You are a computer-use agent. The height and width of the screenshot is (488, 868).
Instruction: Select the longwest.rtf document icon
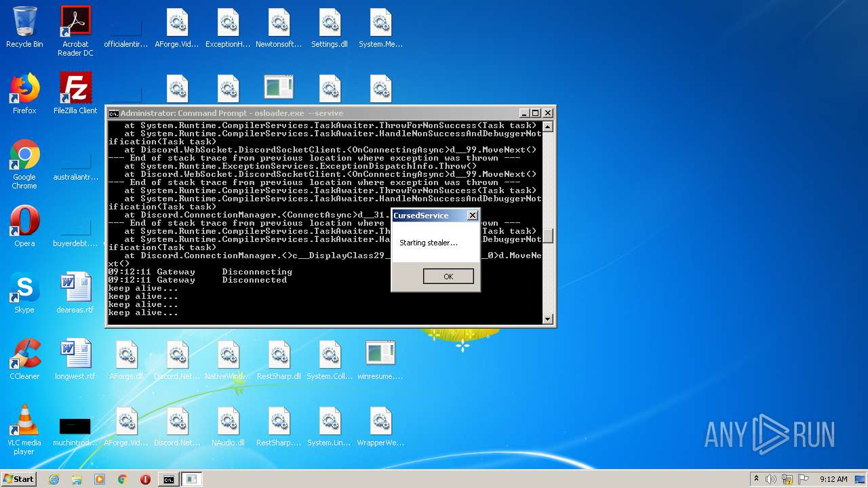(x=75, y=360)
